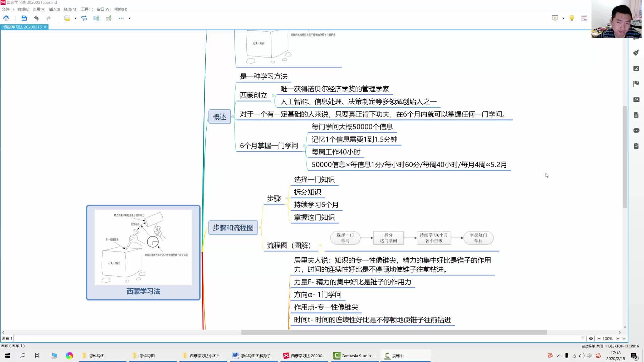644x362 pixels.
Task: Click the Home icon in toolbar
Action: 6,18
